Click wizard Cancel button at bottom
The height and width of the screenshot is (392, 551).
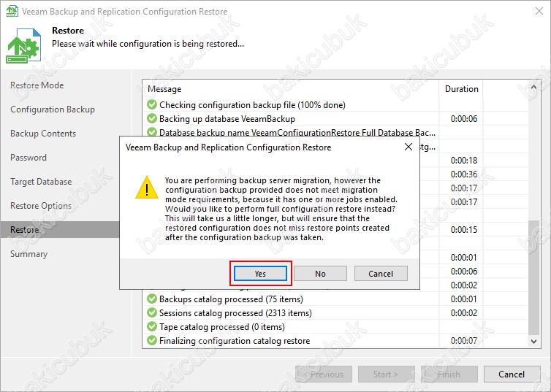512,374
